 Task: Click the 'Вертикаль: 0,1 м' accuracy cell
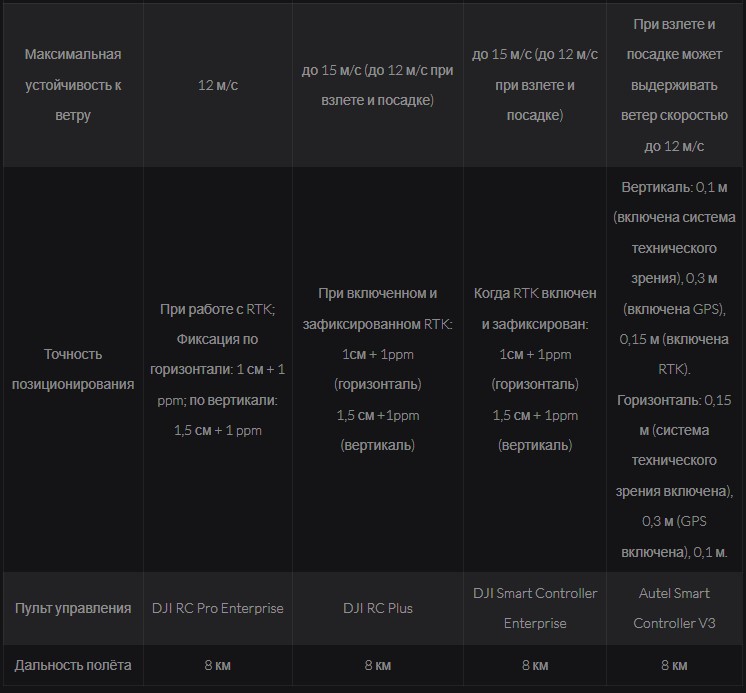pyautogui.click(x=674, y=369)
